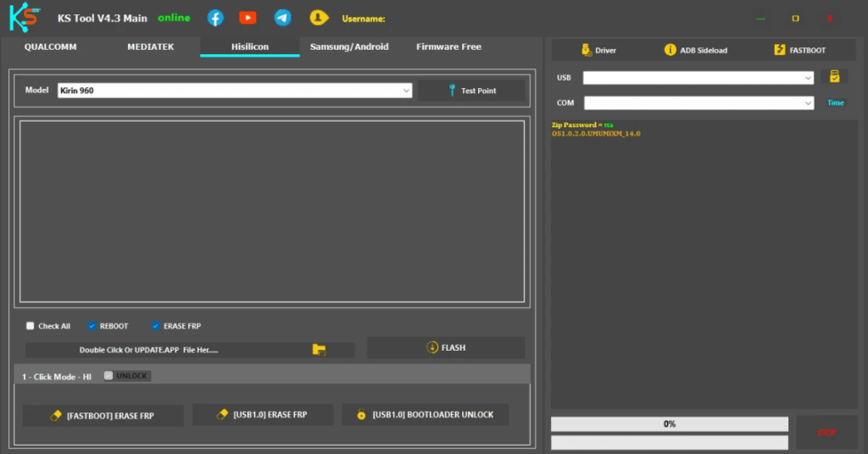Click the 'online' status text
Image resolution: width=868 pixels, height=454 pixels.
[x=174, y=18]
